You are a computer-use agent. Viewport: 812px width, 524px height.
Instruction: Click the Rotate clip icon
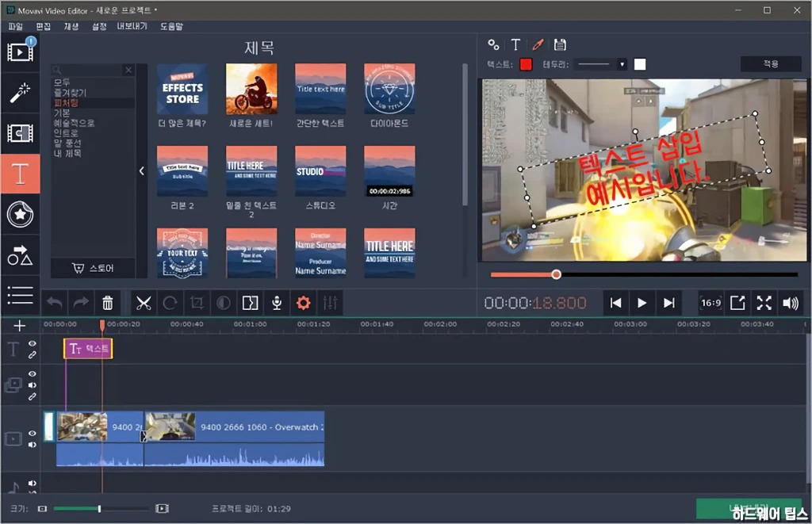coord(170,303)
